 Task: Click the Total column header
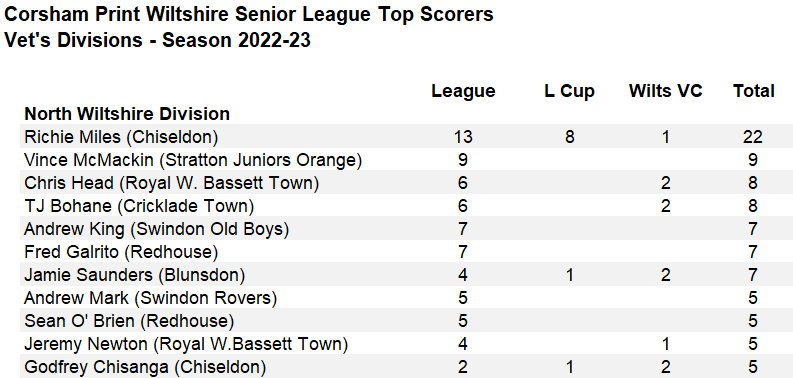[754, 91]
